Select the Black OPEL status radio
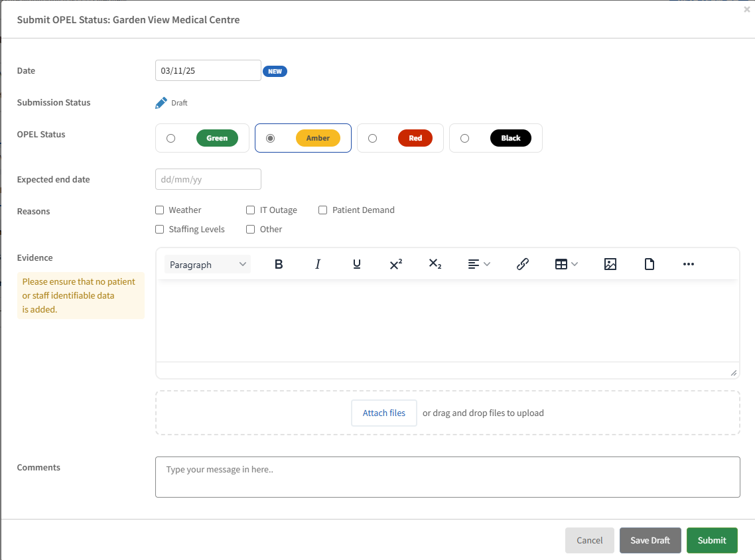The width and height of the screenshot is (755, 560). 464,139
